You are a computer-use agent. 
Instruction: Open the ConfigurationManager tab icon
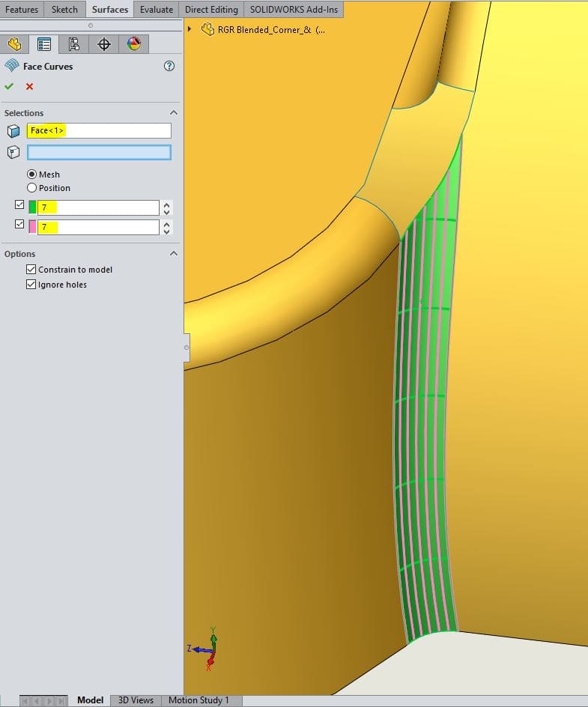(73, 44)
